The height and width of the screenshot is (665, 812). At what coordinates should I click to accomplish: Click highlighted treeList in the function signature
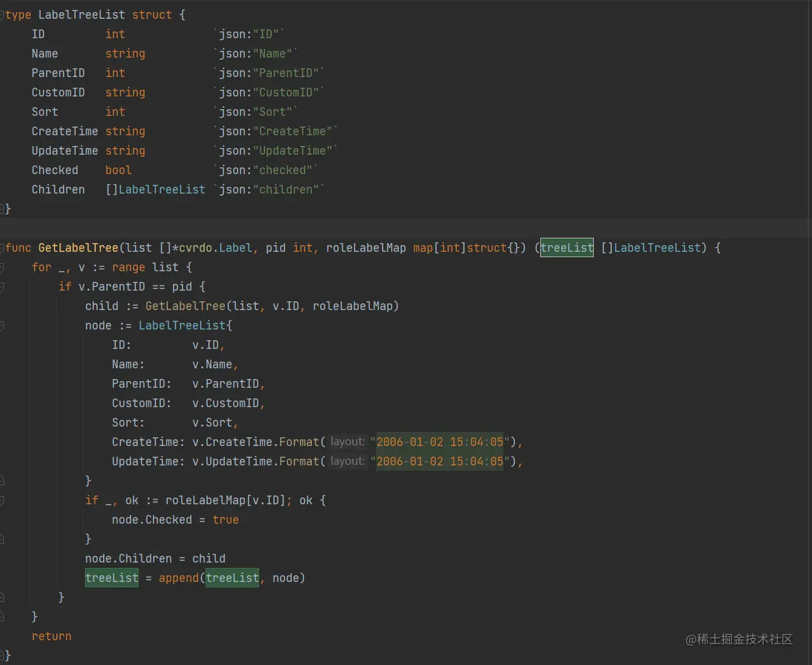pyautogui.click(x=567, y=248)
